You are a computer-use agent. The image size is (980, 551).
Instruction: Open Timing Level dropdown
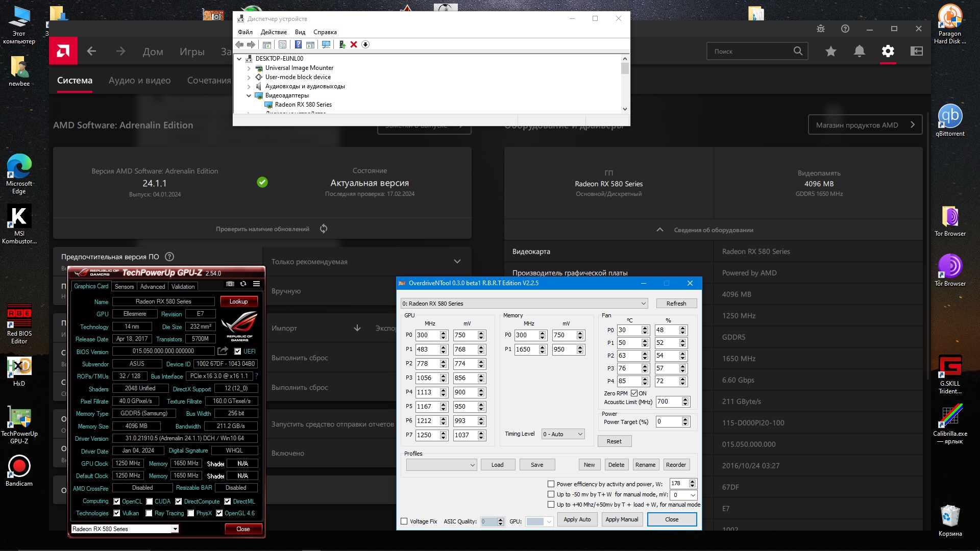tap(562, 434)
